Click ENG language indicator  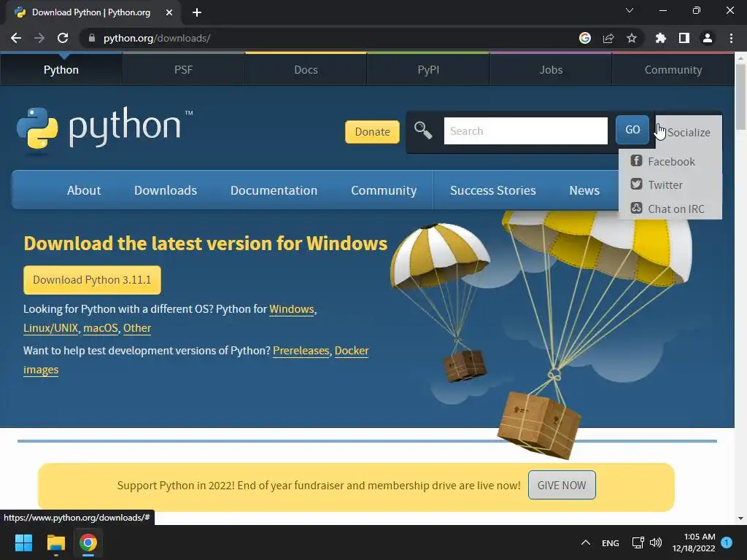tap(611, 542)
